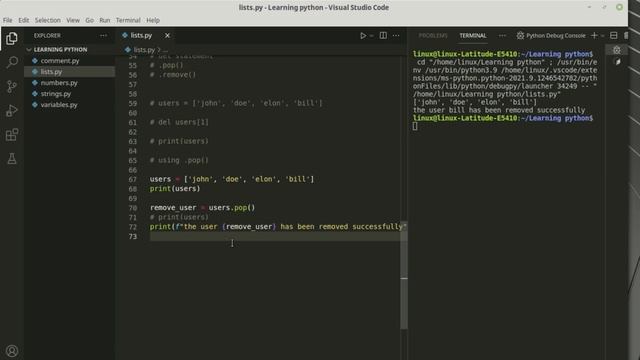Viewport: 640px width, 360px height.
Task: Open the Help menu
Action: pyautogui.click(x=153, y=20)
